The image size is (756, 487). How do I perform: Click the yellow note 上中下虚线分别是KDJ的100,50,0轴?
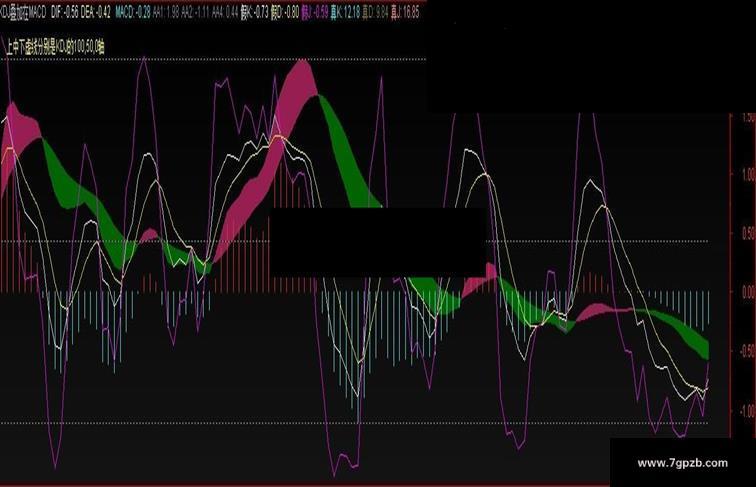click(x=55, y=47)
